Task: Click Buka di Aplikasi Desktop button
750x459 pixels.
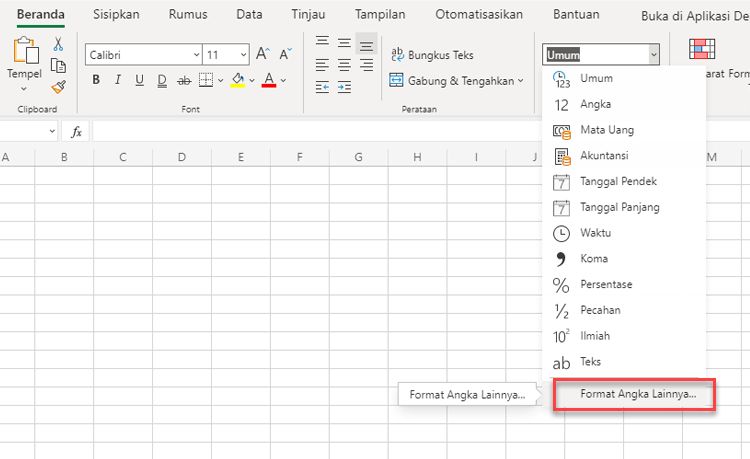Action: [695, 17]
